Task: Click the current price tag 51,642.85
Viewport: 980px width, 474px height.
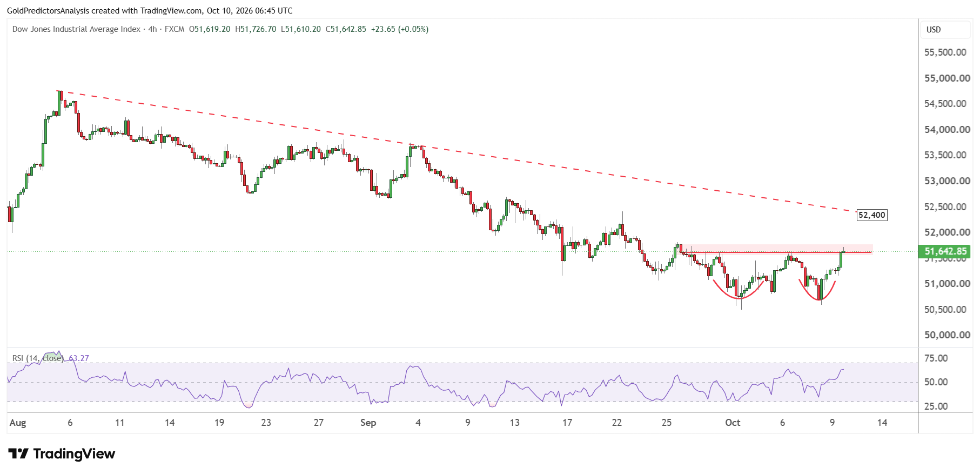Action: tap(945, 251)
